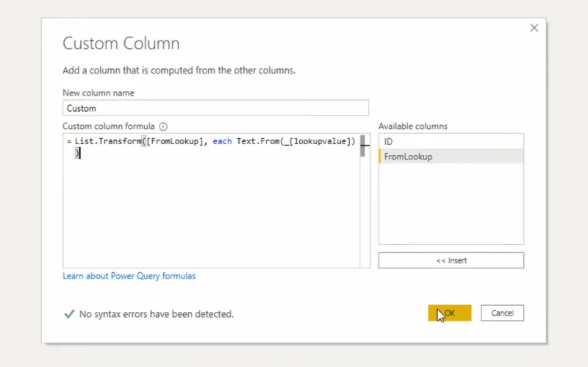The image size is (588, 367).
Task: Click the formula info icon
Action: 163,127
